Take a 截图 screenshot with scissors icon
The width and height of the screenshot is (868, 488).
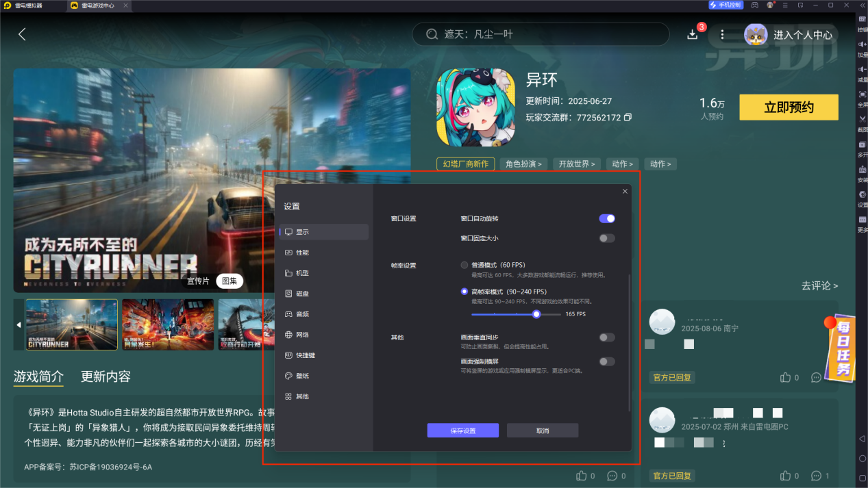click(x=863, y=123)
